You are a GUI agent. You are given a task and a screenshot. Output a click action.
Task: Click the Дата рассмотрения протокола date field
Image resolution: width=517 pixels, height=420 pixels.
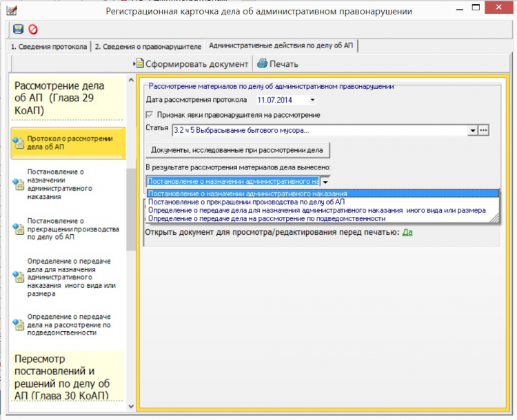point(286,100)
